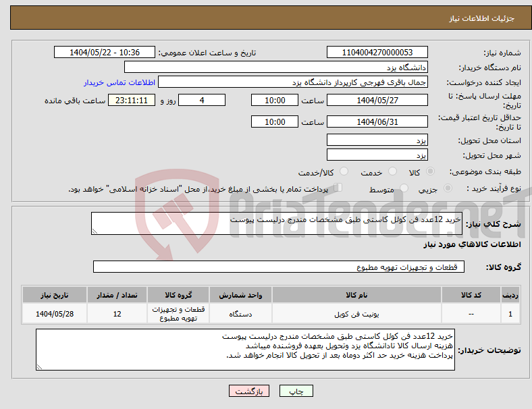Click the شماره نیاز field 1104004270000053
The width and height of the screenshot is (532, 409).
377,52
